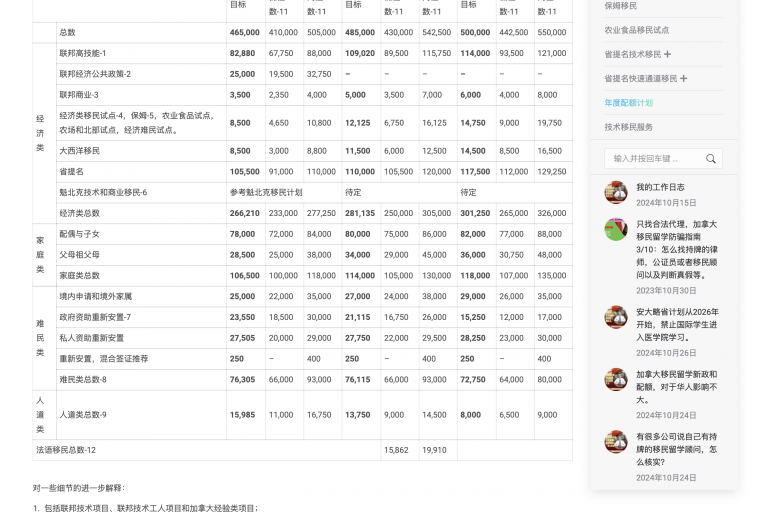
Task: Open 省提名技术移民 menu link
Action: 632,54
